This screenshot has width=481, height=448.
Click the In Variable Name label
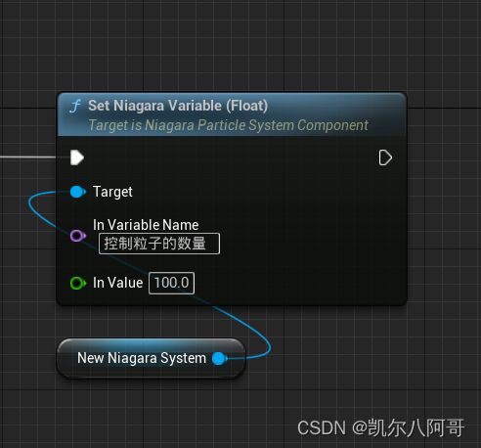coord(146,225)
